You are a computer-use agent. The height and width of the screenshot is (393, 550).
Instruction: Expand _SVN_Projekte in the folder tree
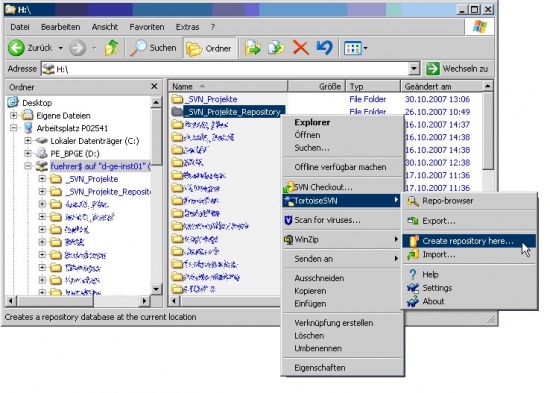[42, 179]
